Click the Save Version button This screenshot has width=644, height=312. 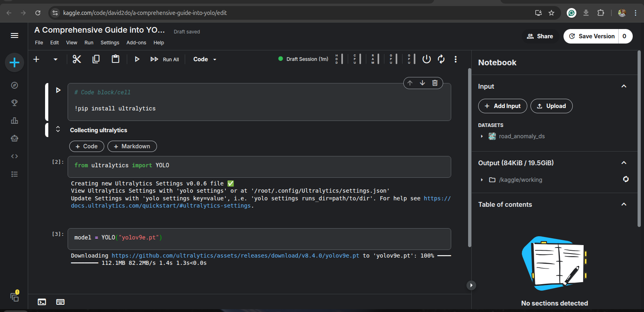591,36
